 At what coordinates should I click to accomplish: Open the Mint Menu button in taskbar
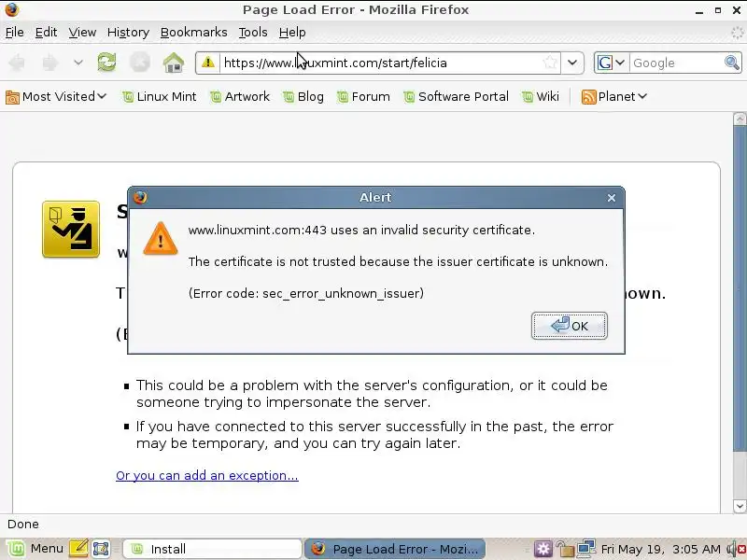(x=35, y=549)
